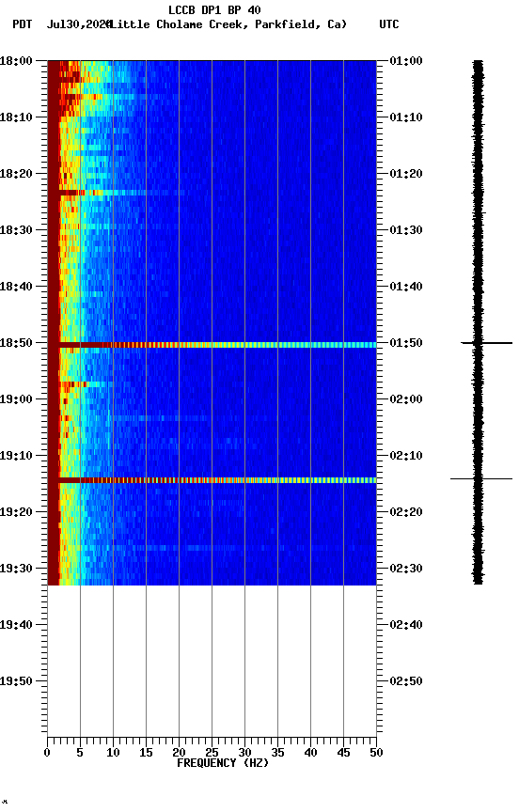Click the 01:10 UTC time label

(406, 117)
